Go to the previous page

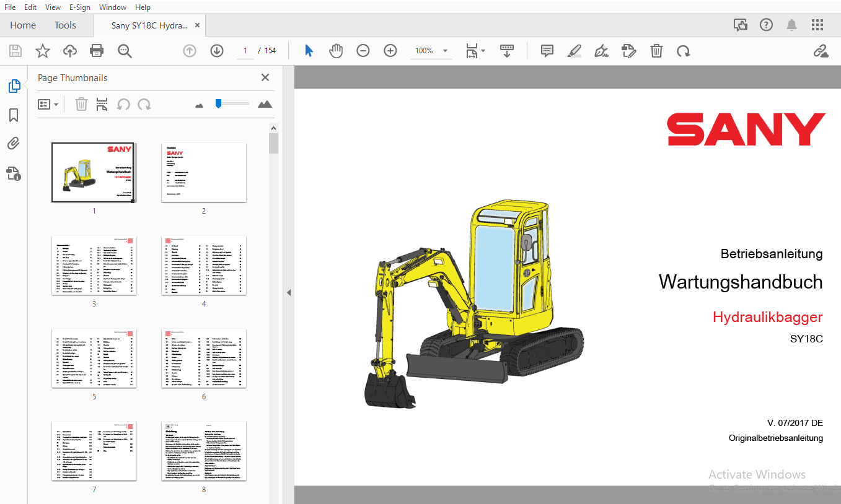(x=190, y=51)
